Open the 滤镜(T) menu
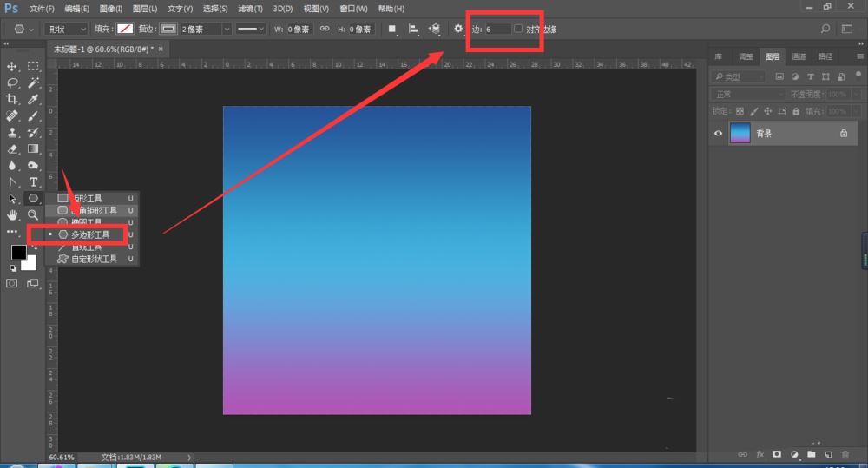Viewport: 868px width, 468px height. [x=250, y=9]
